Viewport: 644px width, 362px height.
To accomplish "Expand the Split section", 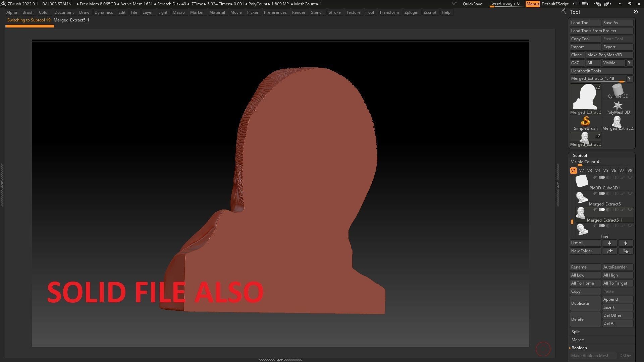I will pyautogui.click(x=576, y=332).
